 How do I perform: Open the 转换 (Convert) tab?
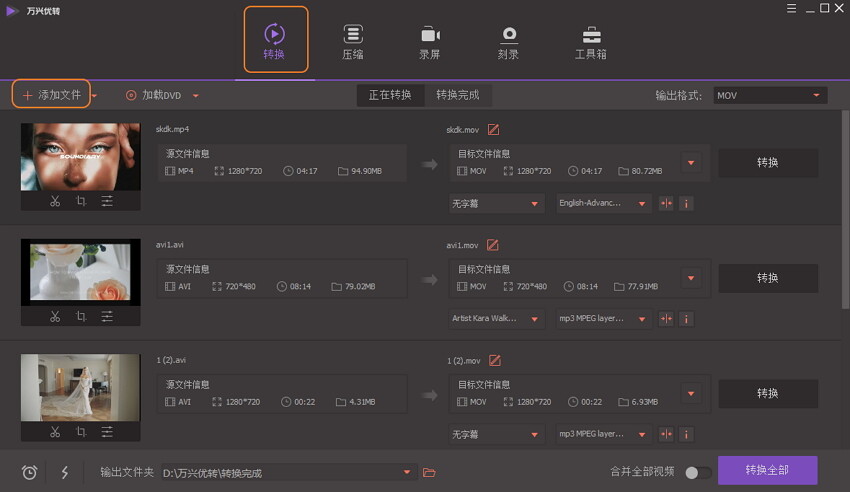(x=275, y=40)
